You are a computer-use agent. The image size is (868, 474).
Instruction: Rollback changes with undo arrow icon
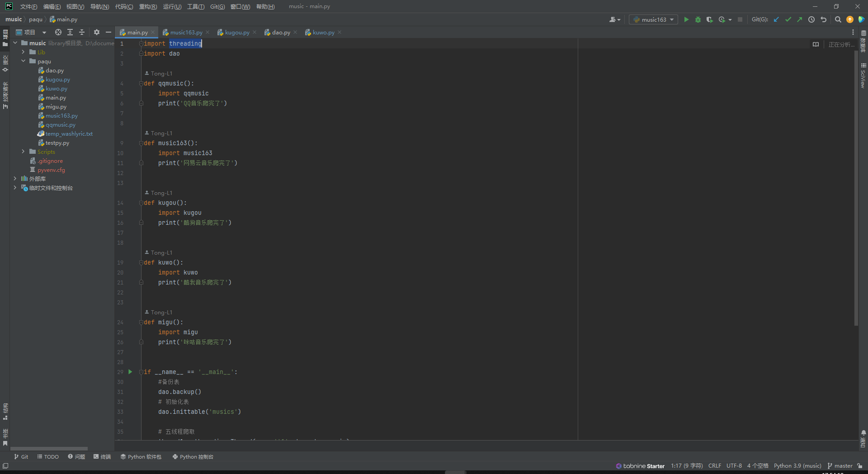823,19
